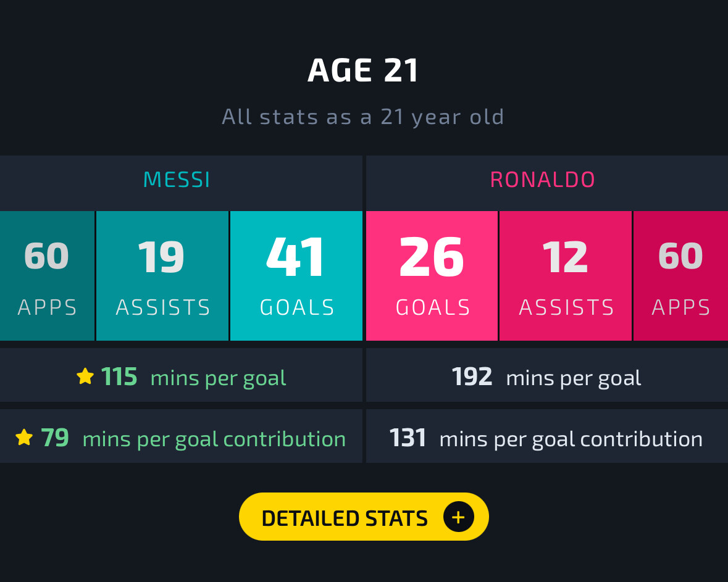Click the 'All stats as a 21 year old' subtitle
This screenshot has width=728, height=582.
(x=363, y=117)
